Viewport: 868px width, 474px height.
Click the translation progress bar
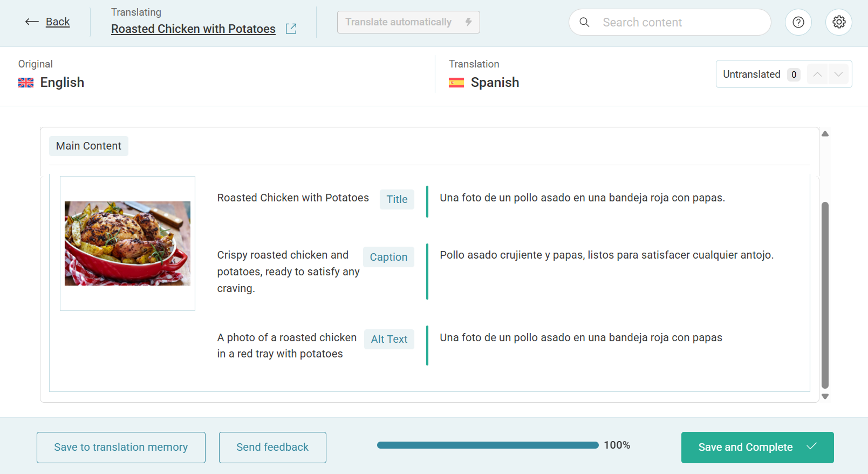click(488, 445)
